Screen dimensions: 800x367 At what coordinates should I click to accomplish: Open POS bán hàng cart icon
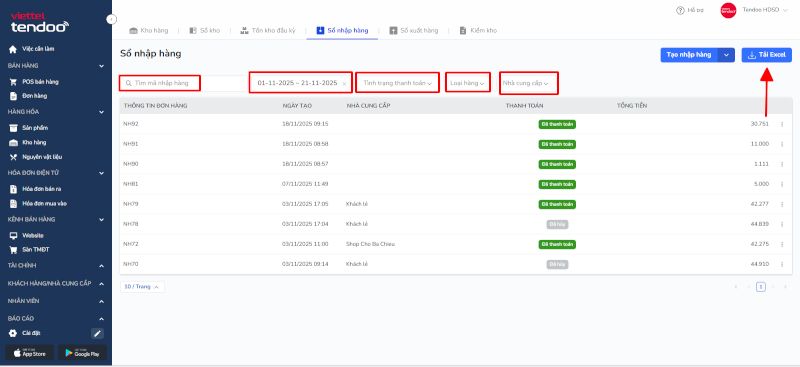click(x=13, y=82)
